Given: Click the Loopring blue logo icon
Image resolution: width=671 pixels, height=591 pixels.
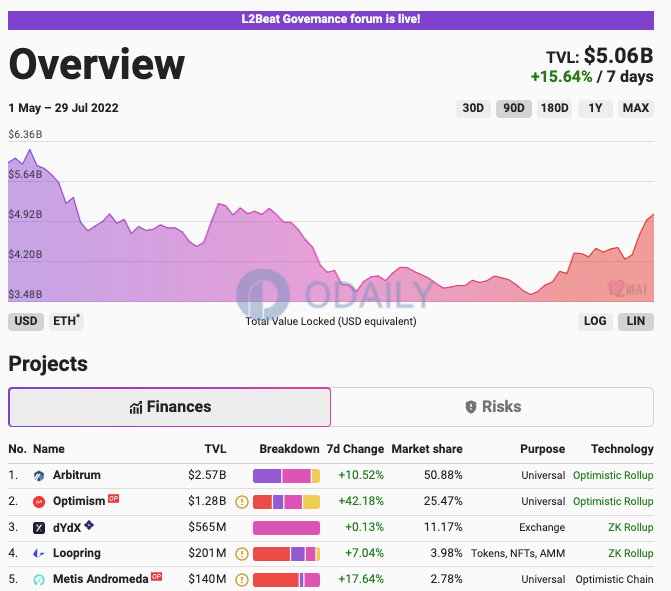Looking at the screenshot, I should (39, 553).
